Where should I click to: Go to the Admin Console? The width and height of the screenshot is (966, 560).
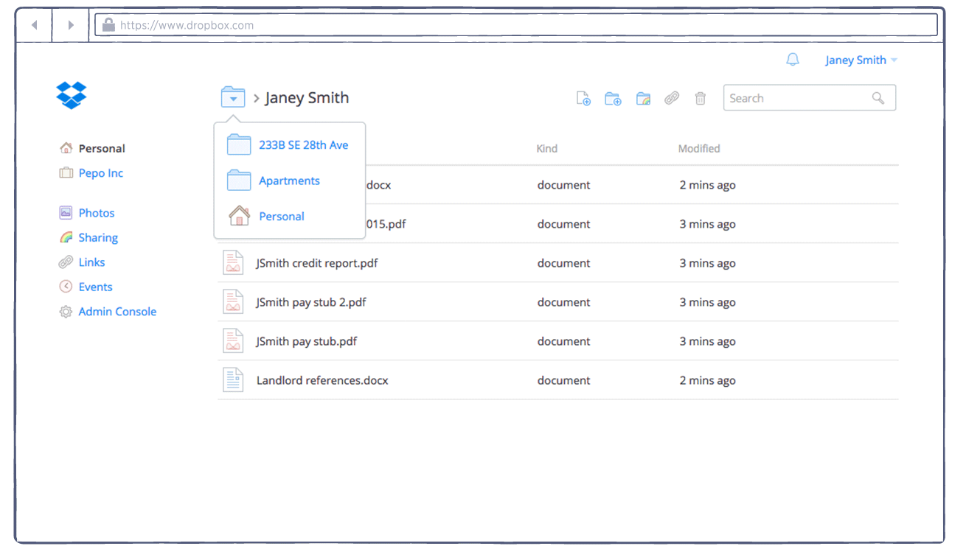pos(117,312)
